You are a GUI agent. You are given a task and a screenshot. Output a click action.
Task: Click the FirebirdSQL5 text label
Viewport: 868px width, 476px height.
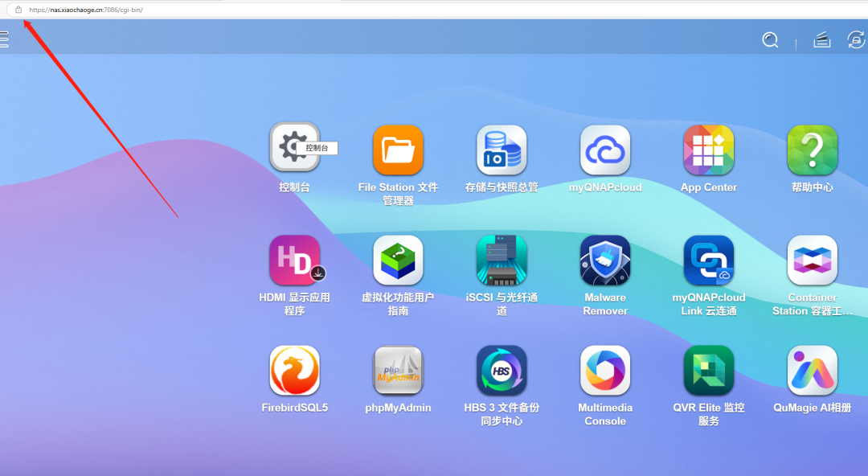pos(294,408)
